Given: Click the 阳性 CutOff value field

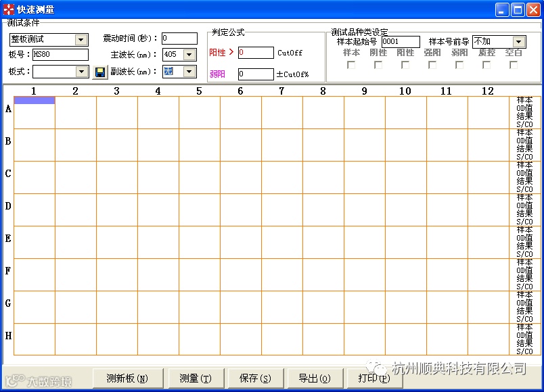Looking at the screenshot, I should (256, 53).
